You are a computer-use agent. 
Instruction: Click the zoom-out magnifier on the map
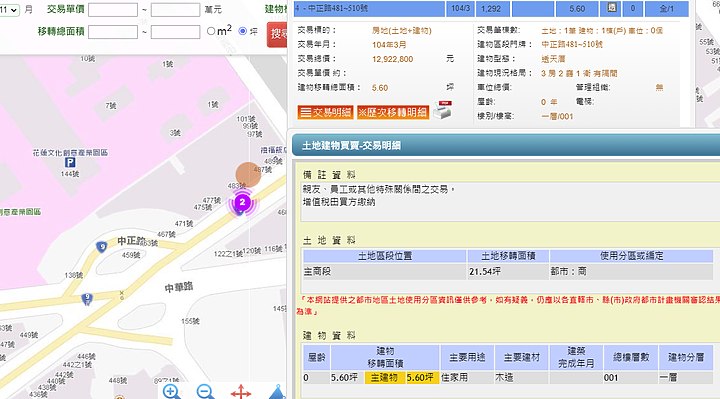(x=205, y=392)
